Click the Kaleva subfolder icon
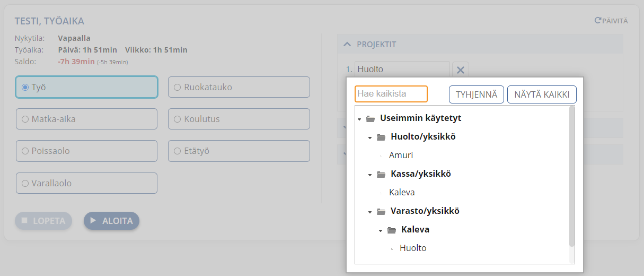 pyautogui.click(x=392, y=230)
